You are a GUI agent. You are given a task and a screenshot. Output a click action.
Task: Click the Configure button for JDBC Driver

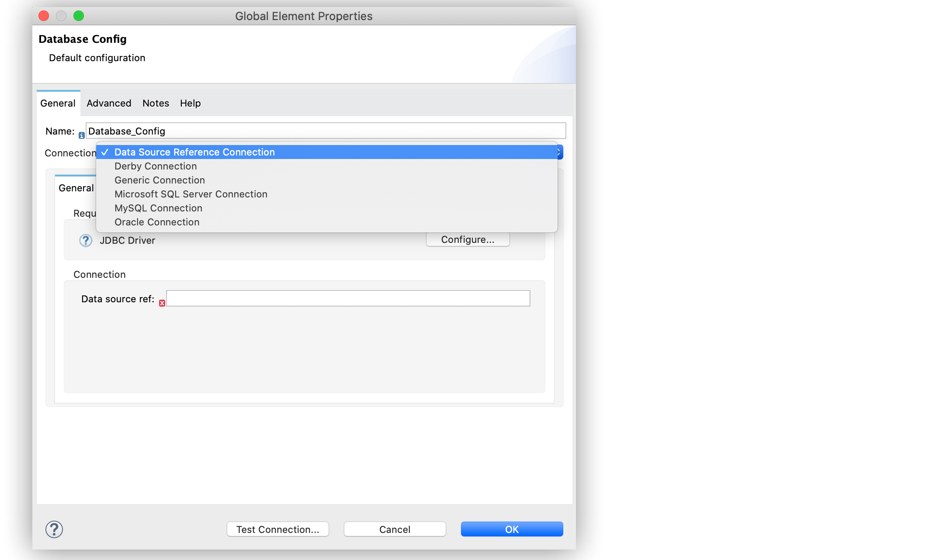(468, 239)
